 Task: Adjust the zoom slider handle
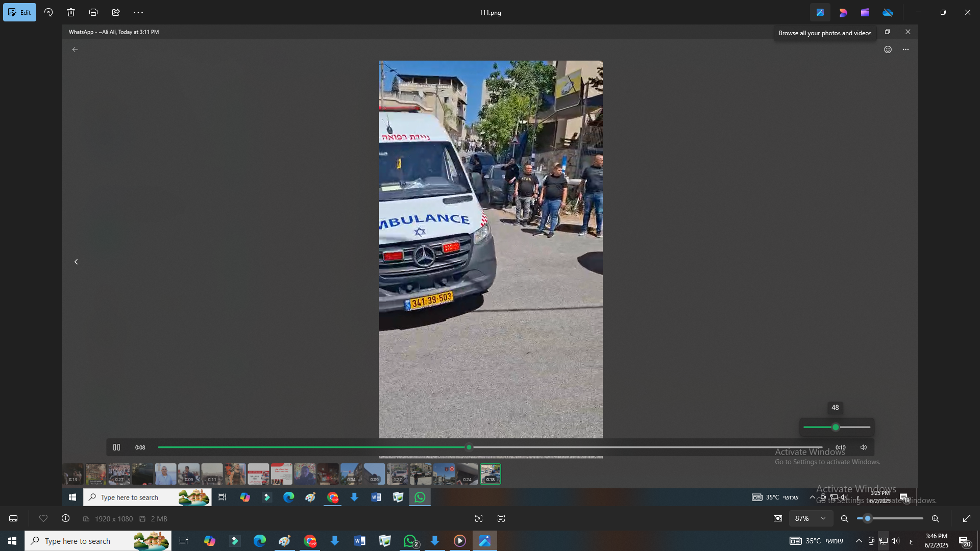pos(868,518)
